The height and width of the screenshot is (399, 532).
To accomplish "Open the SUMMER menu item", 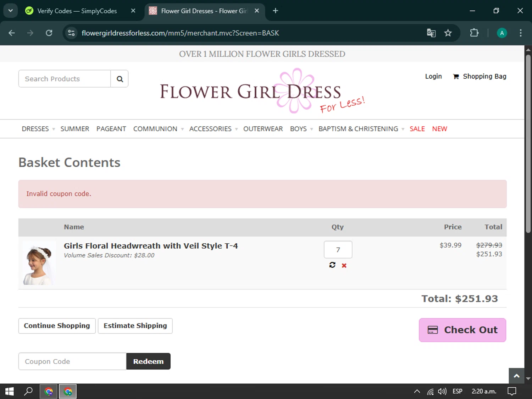I will 75,129.
